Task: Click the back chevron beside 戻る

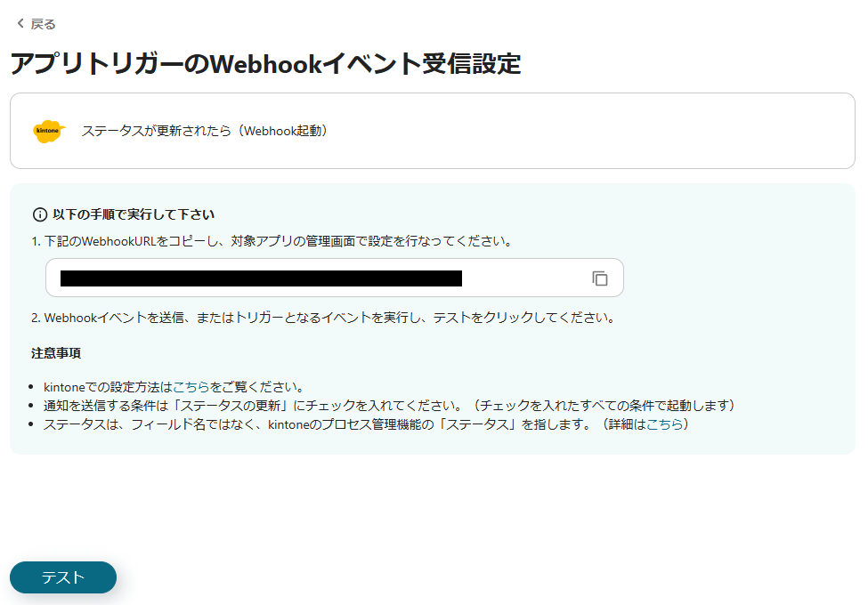Action: click(x=19, y=24)
